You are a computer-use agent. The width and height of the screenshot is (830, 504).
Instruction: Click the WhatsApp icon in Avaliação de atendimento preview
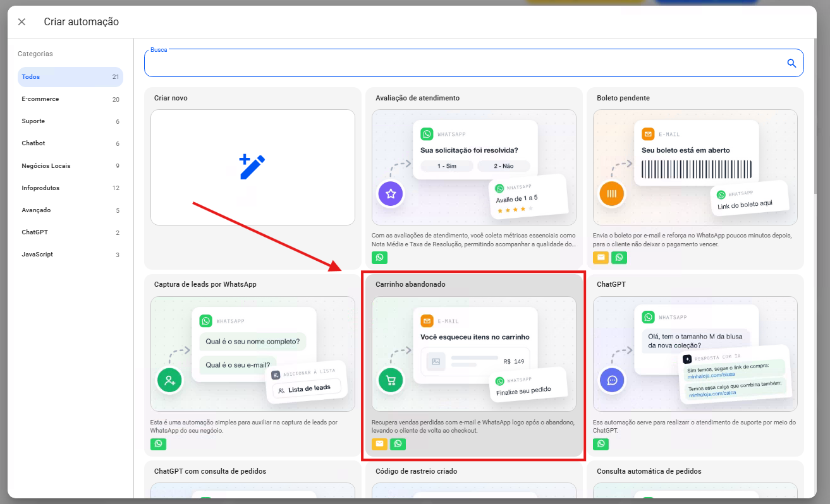tap(427, 134)
